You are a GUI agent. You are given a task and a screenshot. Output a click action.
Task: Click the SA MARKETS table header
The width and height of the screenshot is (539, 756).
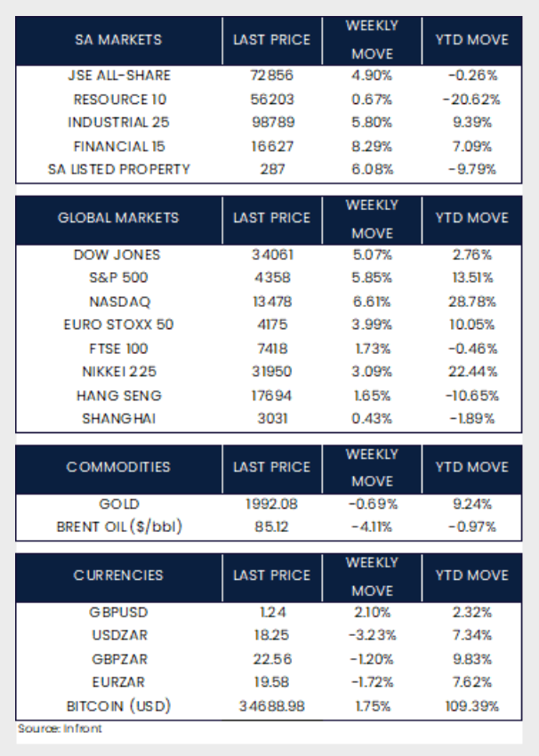coord(118,40)
